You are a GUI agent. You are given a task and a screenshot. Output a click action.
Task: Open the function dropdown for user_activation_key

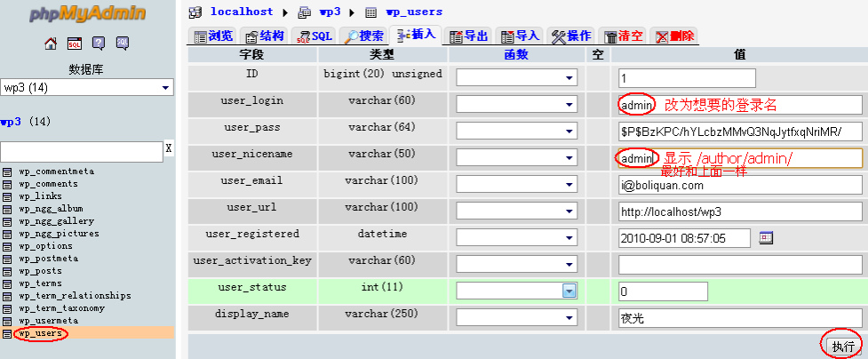point(516,264)
